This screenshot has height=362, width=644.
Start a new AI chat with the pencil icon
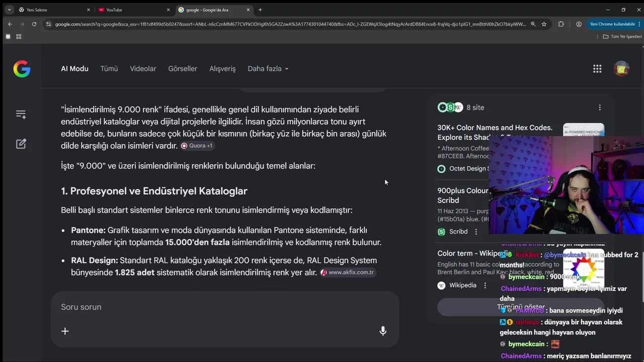pos(21,144)
